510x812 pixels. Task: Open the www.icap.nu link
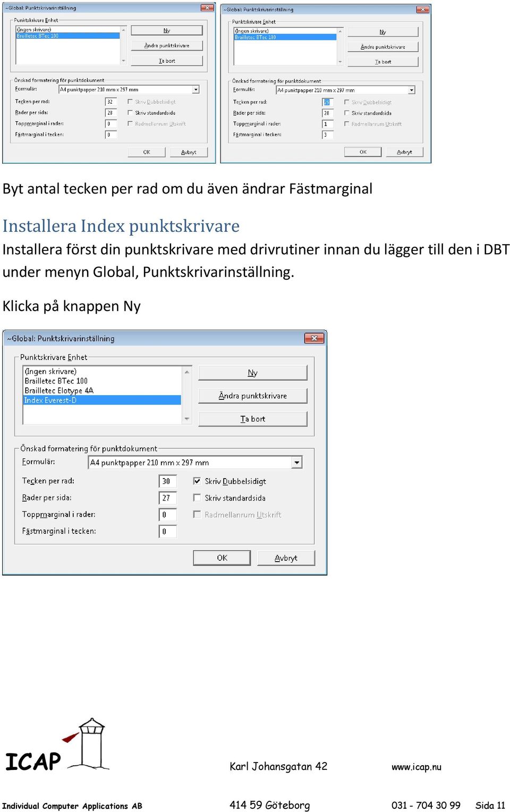tap(416, 767)
